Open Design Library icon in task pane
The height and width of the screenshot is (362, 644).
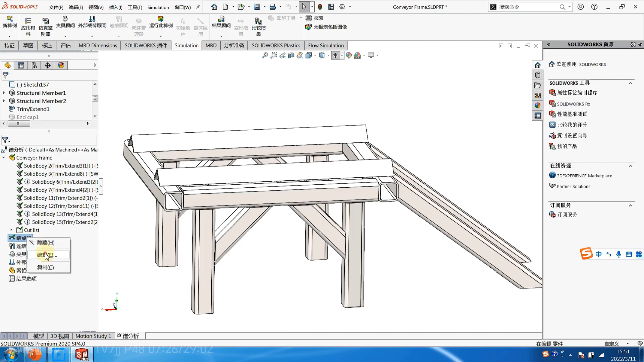(538, 75)
